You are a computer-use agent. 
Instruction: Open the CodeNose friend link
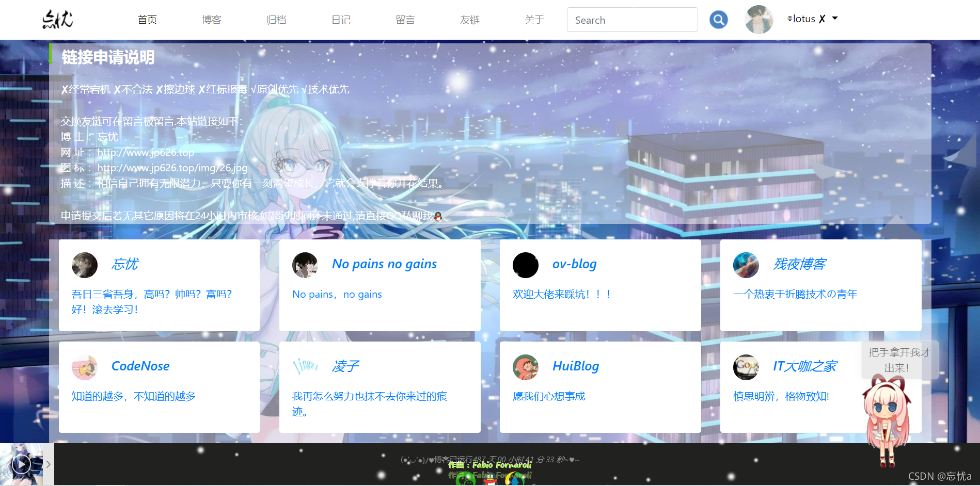pos(140,366)
